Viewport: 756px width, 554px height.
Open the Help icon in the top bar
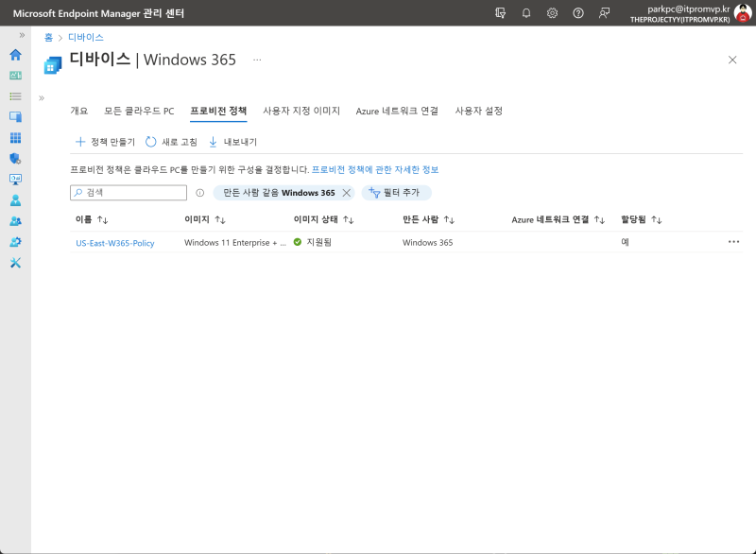click(578, 12)
